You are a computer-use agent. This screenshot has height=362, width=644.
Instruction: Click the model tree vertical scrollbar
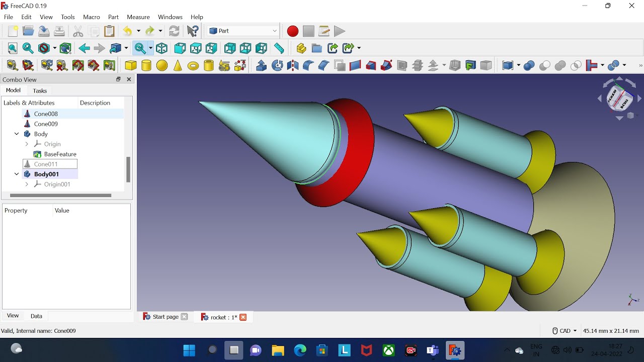[x=128, y=169]
